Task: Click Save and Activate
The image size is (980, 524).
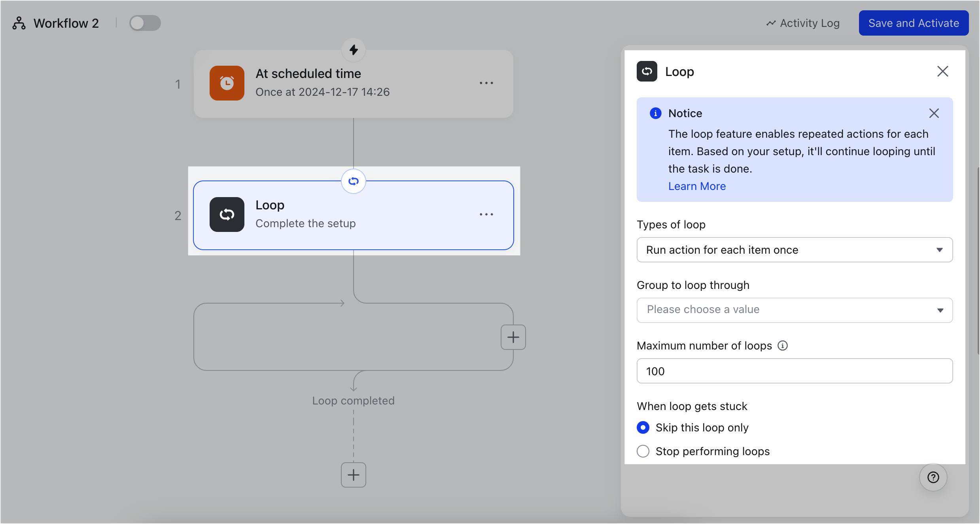Action: pos(913,23)
